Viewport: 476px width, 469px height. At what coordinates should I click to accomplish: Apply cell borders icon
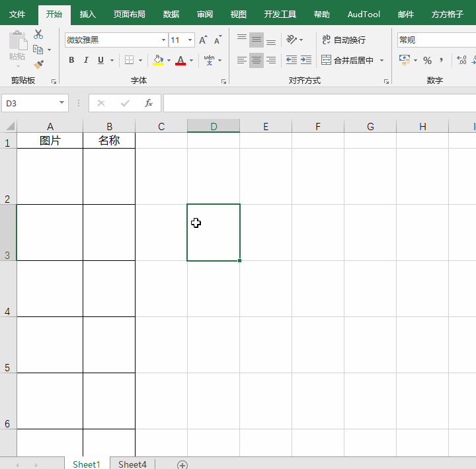pos(130,60)
